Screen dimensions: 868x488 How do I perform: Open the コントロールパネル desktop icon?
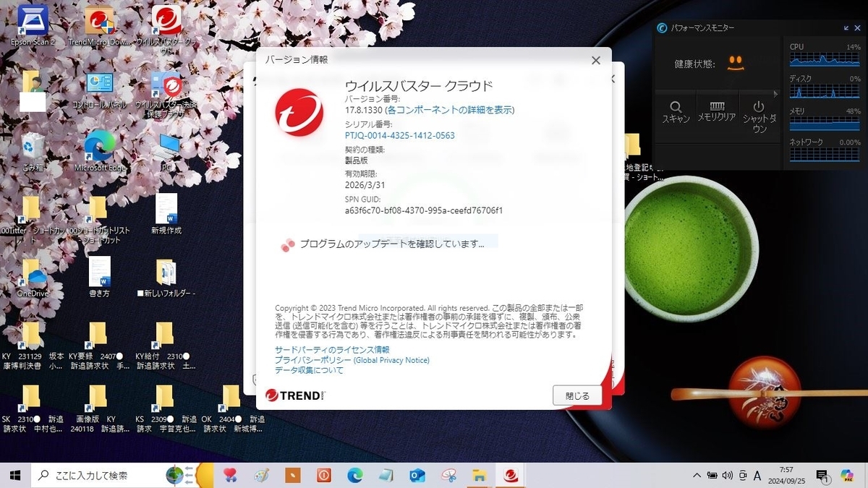(x=99, y=90)
